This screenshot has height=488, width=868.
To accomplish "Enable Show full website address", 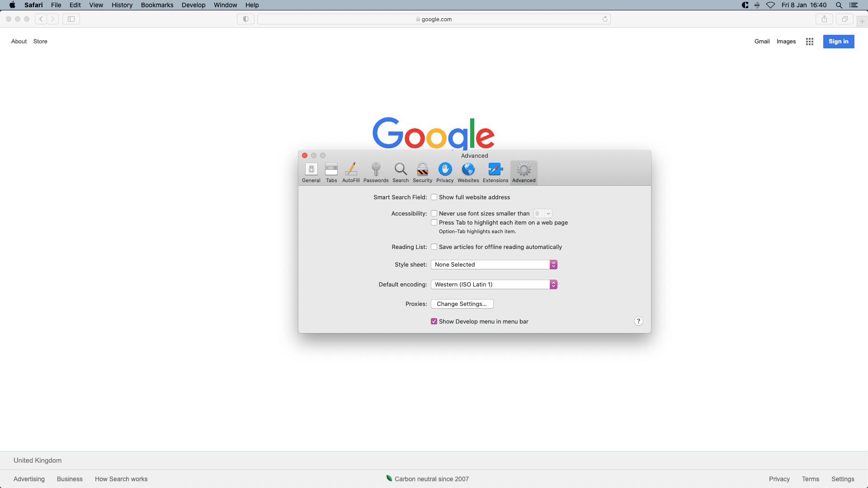I will pos(434,197).
